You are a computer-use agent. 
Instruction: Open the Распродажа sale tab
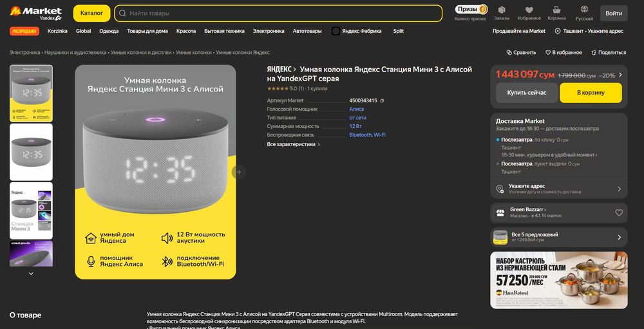pyautogui.click(x=24, y=31)
